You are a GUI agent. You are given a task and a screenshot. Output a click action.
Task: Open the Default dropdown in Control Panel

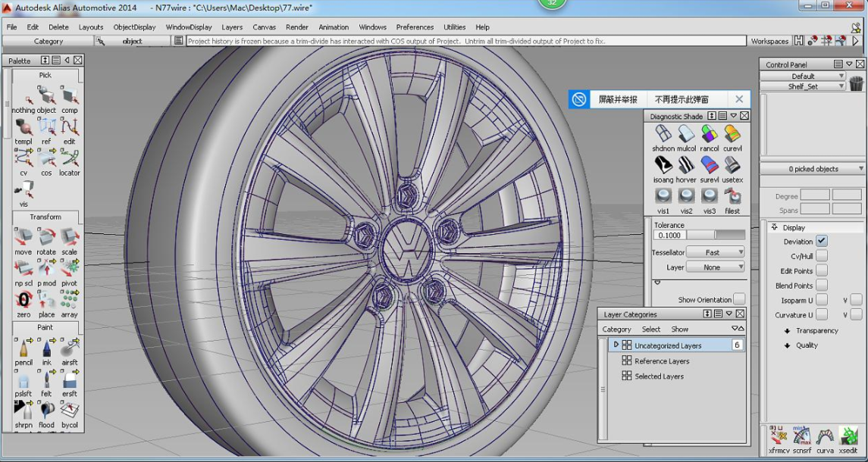tap(803, 76)
